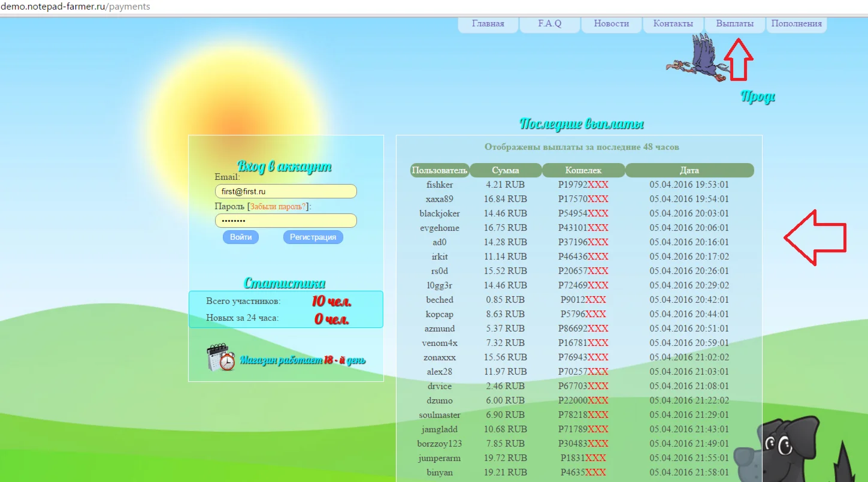
Task: Click the calendar and clock icon
Action: [x=221, y=358]
